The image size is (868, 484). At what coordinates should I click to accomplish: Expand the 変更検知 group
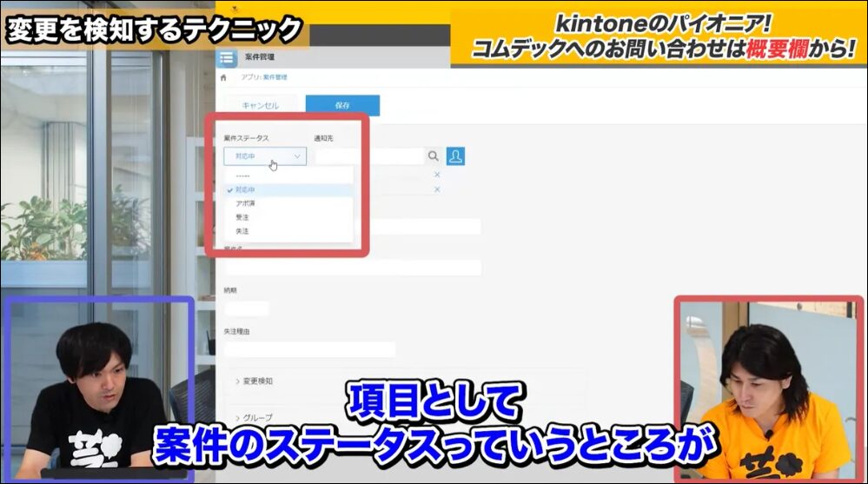tap(258, 381)
